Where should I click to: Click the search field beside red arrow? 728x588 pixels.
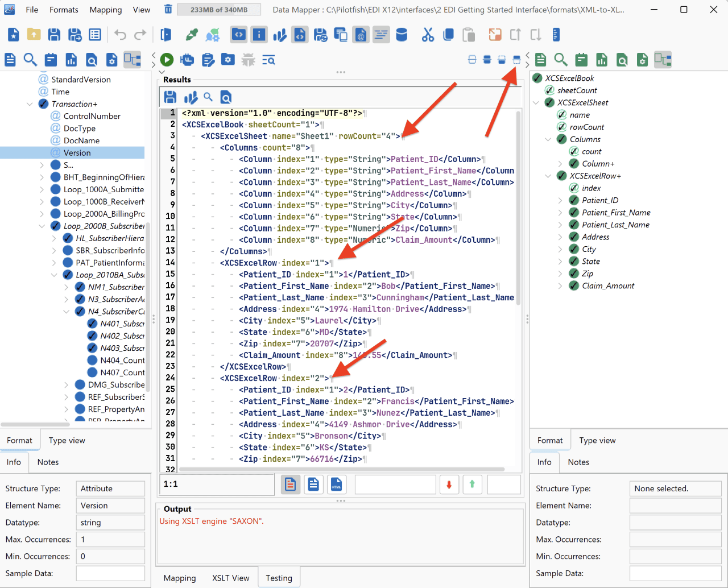coord(395,485)
